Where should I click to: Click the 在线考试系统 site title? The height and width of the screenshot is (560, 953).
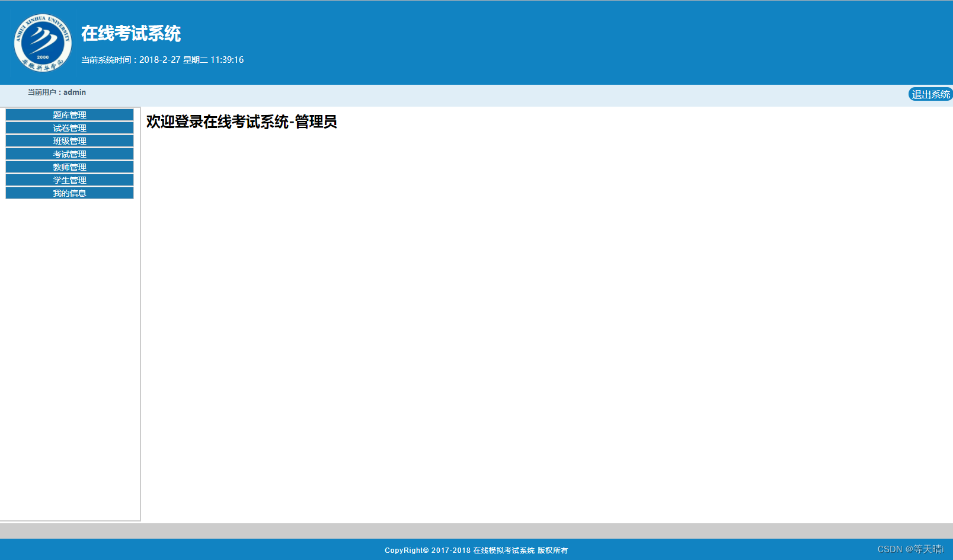point(131,34)
